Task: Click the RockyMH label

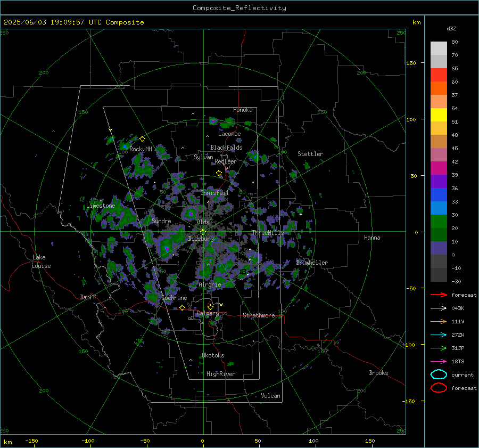Action: pyautogui.click(x=141, y=149)
